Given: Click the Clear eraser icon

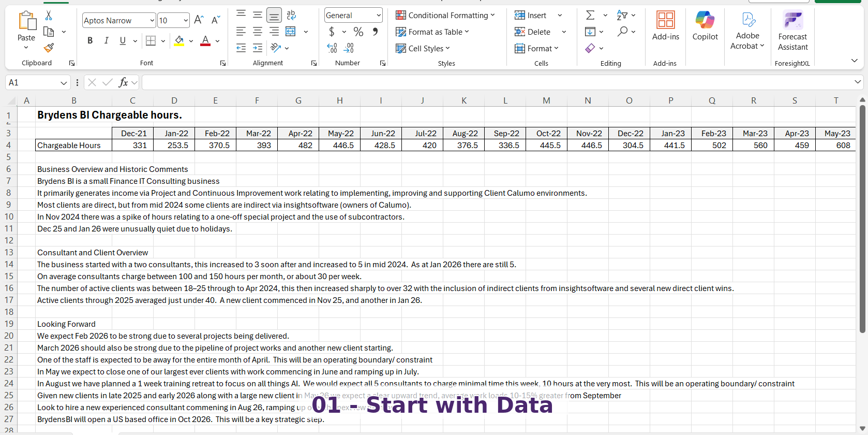Looking at the screenshot, I should [x=590, y=48].
